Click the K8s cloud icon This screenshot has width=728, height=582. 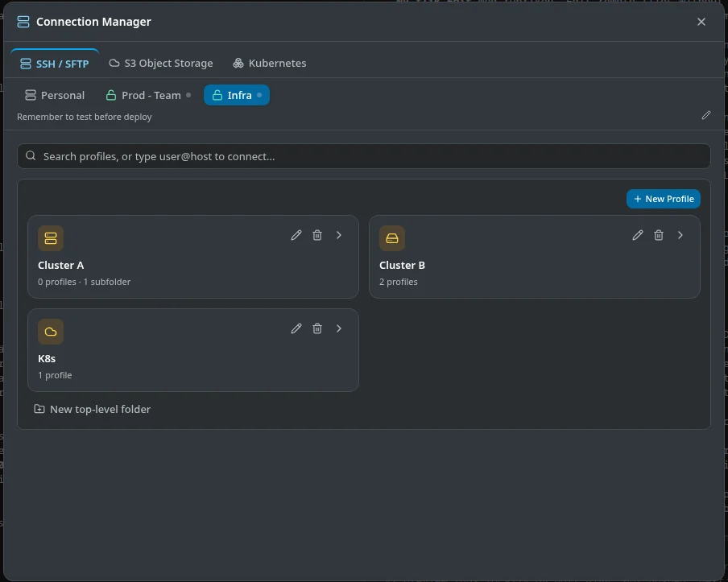pos(51,332)
